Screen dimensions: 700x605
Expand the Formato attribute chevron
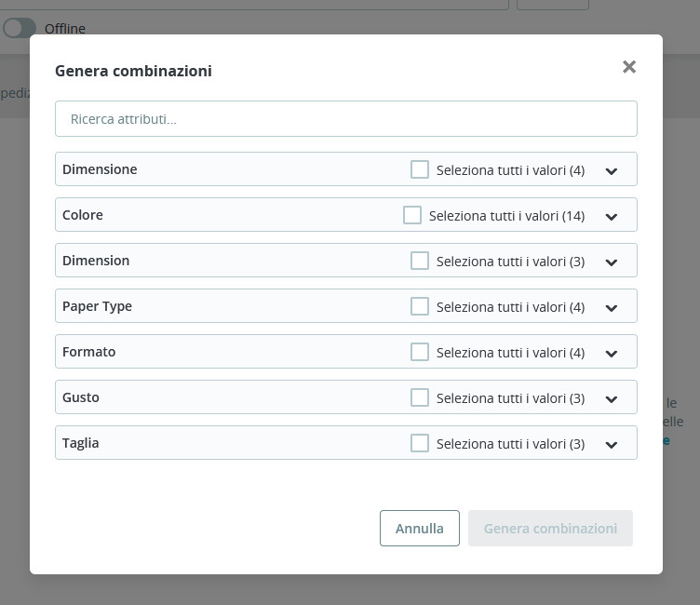(x=612, y=353)
